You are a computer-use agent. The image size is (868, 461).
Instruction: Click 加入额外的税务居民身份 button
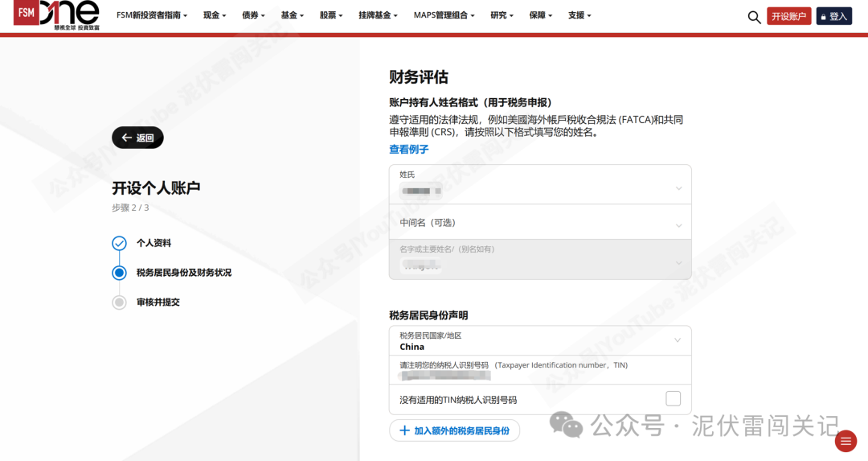(454, 430)
